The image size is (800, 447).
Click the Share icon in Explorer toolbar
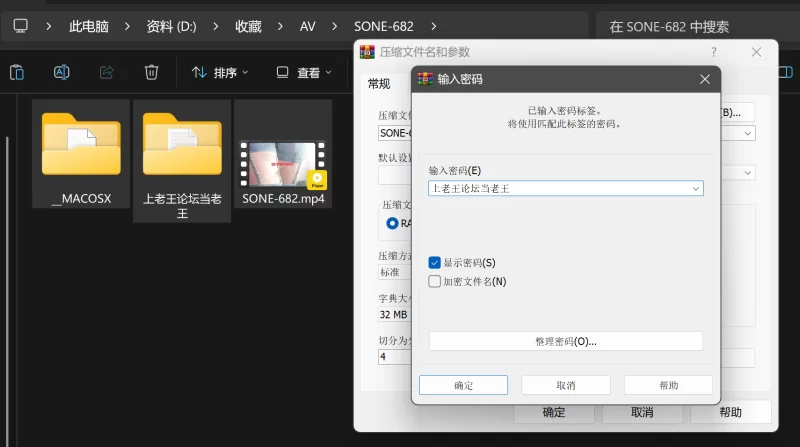coord(107,72)
